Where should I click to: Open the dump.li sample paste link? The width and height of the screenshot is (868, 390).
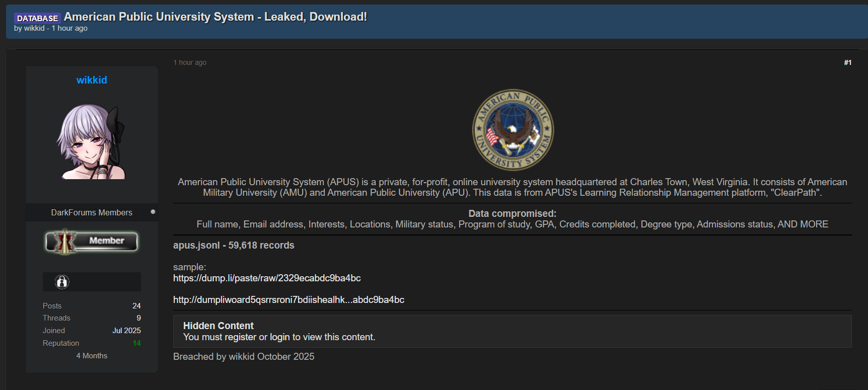[x=267, y=278]
